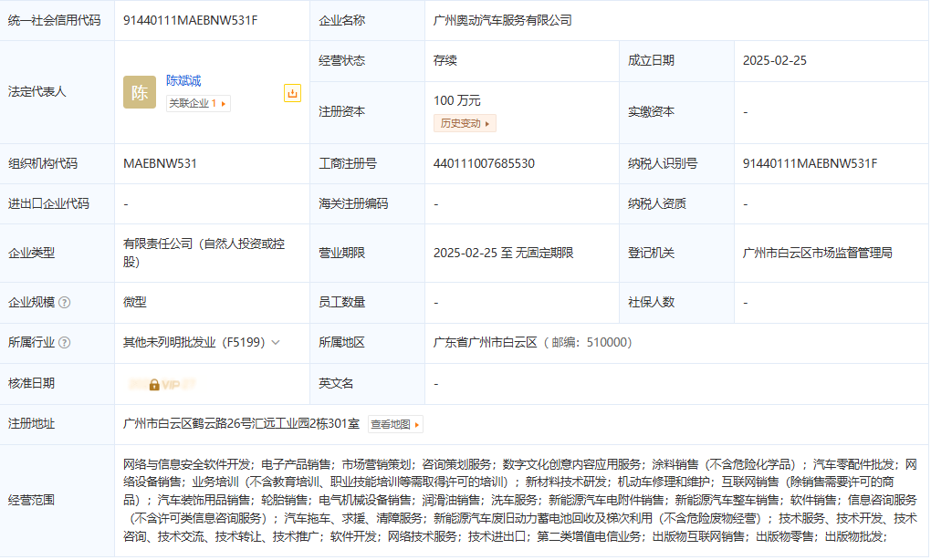Image resolution: width=931 pixels, height=560 pixels.
Task: Click the help icon next to 所属行业
Action: (65, 343)
